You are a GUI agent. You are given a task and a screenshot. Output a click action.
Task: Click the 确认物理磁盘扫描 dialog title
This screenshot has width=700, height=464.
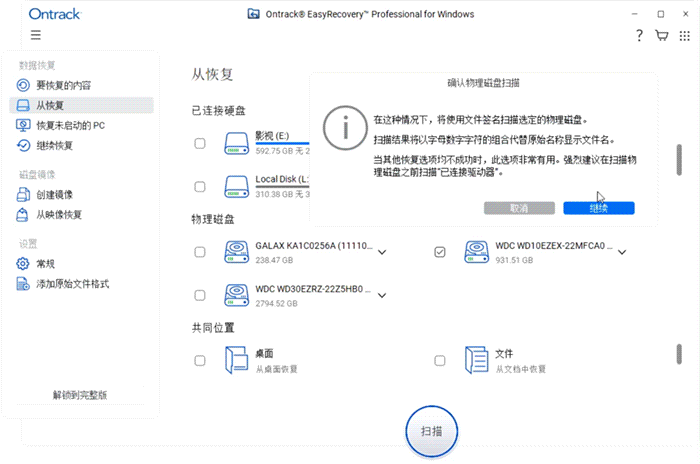tap(483, 83)
